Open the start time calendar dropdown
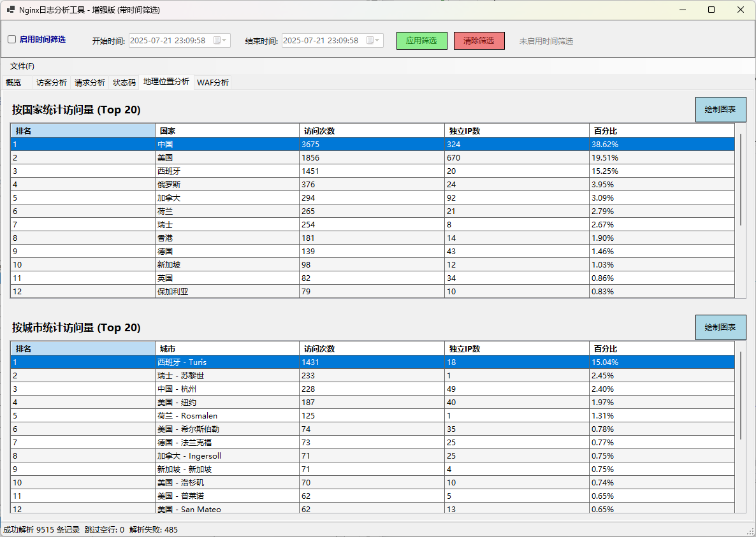This screenshot has width=756, height=537. click(220, 41)
